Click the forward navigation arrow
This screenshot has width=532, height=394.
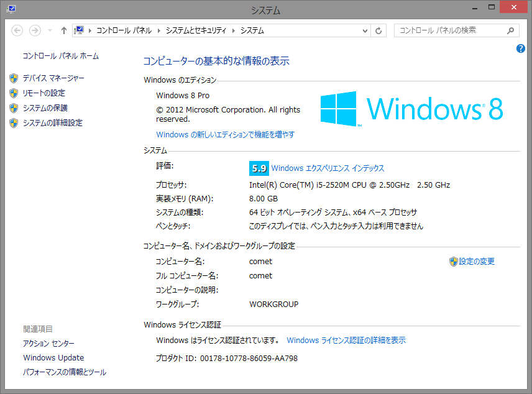pyautogui.click(x=35, y=30)
